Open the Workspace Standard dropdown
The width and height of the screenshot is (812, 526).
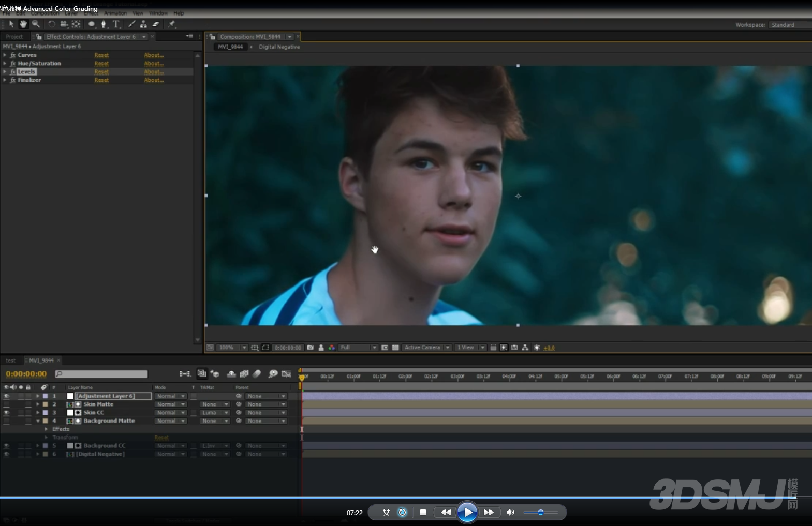pyautogui.click(x=790, y=25)
